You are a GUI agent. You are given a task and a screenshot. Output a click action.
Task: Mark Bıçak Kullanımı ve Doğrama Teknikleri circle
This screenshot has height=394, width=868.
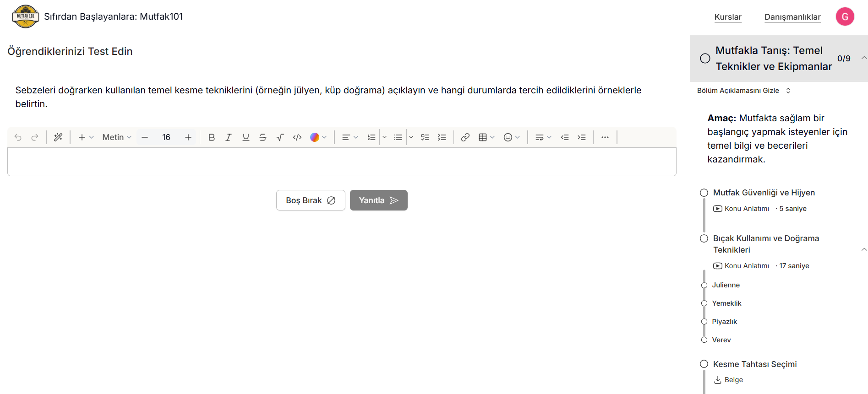[x=704, y=238]
